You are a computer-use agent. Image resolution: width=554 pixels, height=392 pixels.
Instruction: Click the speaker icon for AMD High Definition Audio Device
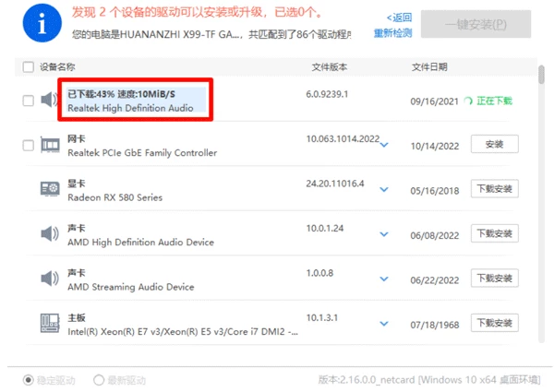pos(50,234)
